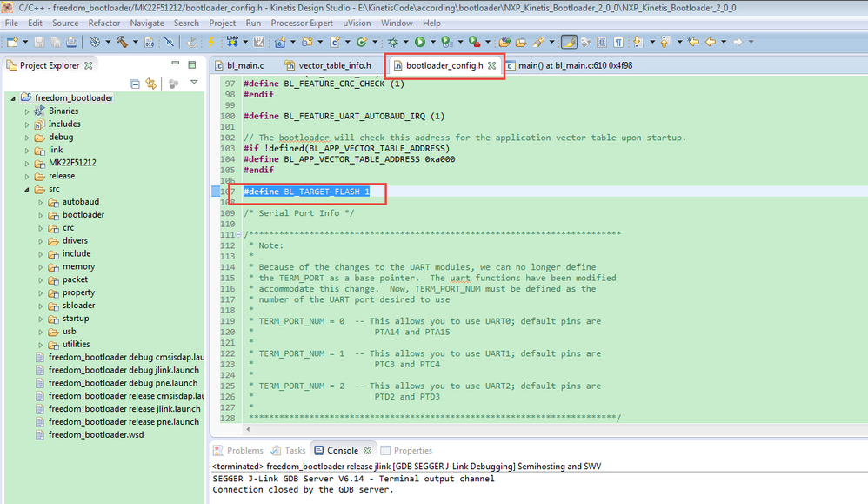This screenshot has width=868, height=504.
Task: Open Project Explorer View Menu triangle
Action: pos(194,83)
